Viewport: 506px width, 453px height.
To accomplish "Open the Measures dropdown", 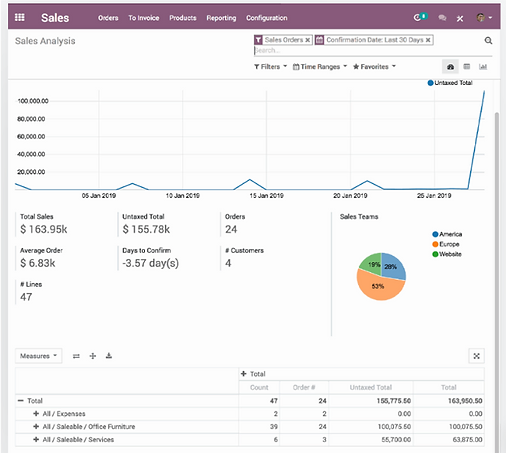I will [x=38, y=356].
